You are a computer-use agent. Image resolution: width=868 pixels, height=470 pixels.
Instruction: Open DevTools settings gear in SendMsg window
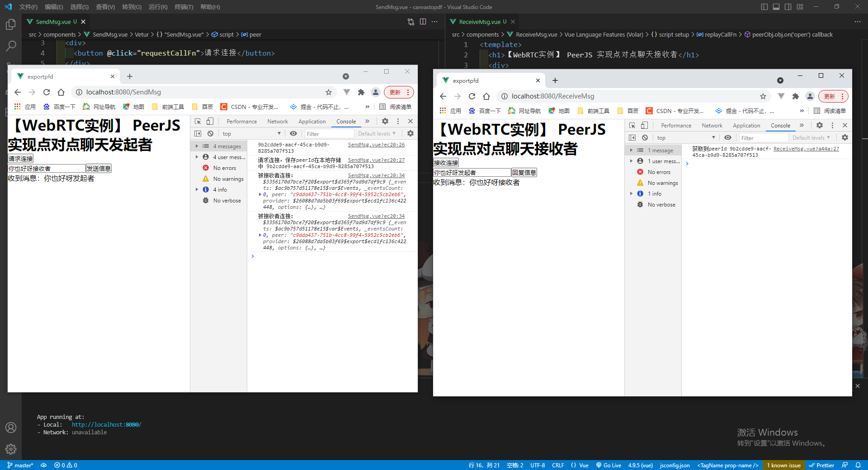click(x=385, y=121)
